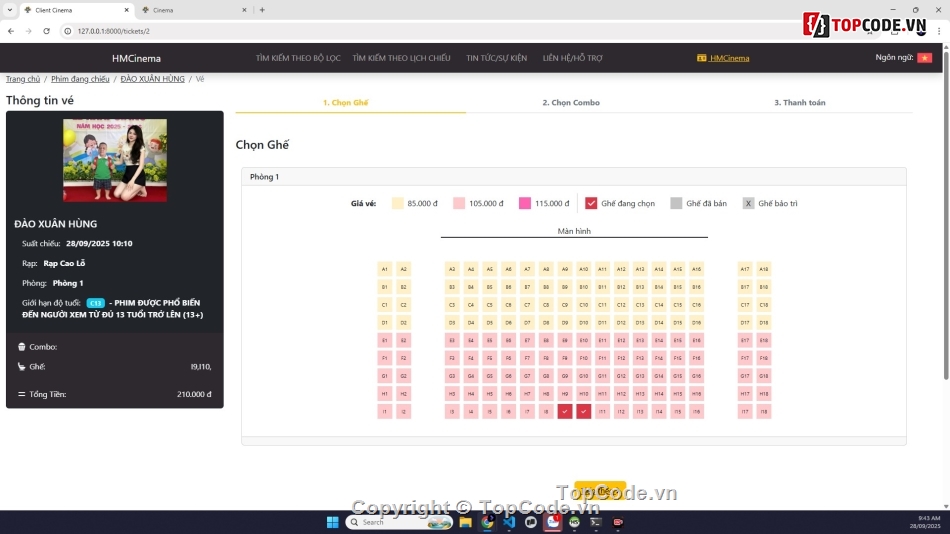Open TÌM KIẾM THEO BỘ LỌC menu
Screen dimensions: 950x534
pyautogui.click(x=298, y=58)
